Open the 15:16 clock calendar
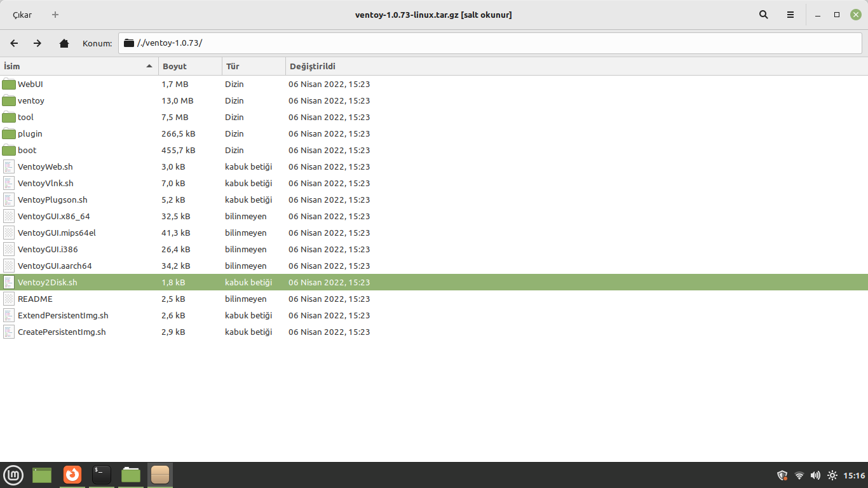Image resolution: width=868 pixels, height=488 pixels. (854, 475)
